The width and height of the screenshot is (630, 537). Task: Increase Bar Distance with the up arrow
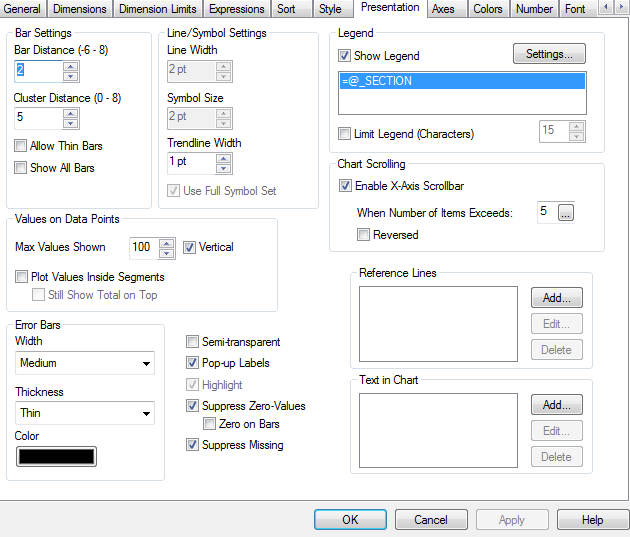[x=71, y=67]
